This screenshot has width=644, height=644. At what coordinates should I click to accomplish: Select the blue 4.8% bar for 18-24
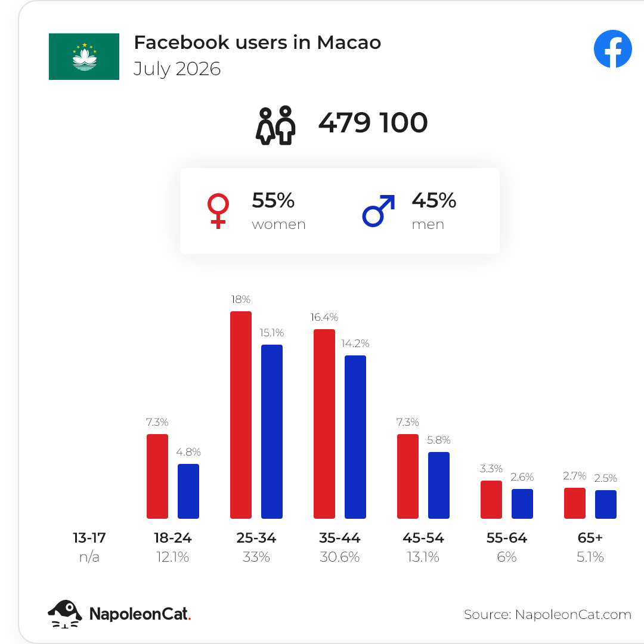click(188, 491)
